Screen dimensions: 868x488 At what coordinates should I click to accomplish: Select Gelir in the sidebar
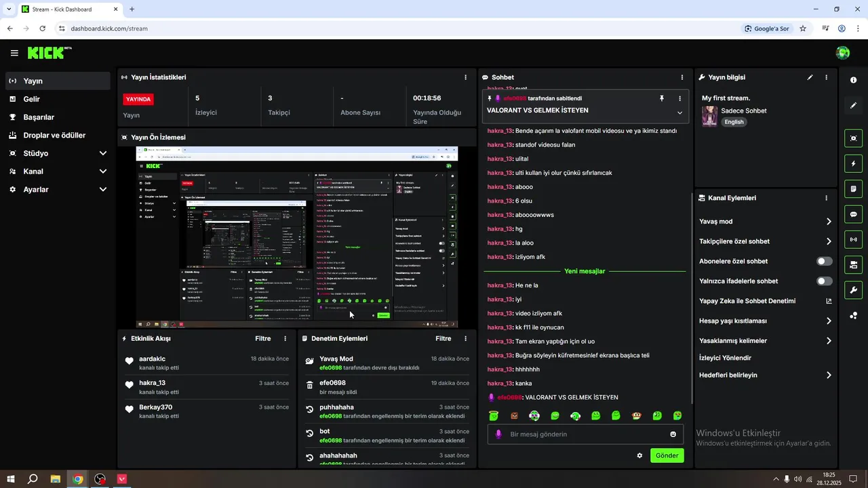click(x=58, y=99)
